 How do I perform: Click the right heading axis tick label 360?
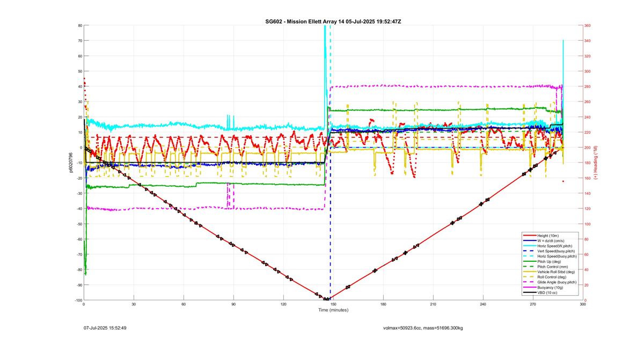tap(588, 26)
